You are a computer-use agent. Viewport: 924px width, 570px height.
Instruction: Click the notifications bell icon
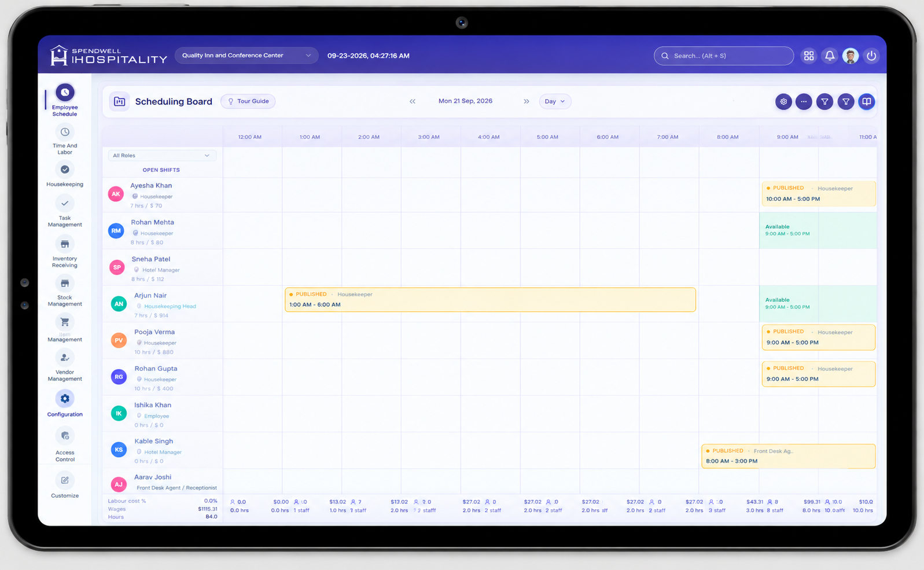(830, 56)
